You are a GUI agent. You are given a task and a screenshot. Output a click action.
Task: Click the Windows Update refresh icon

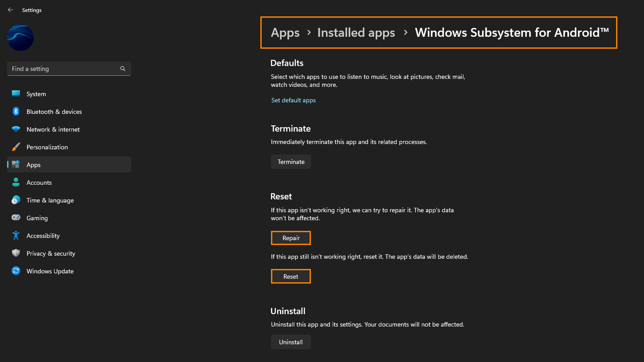(x=16, y=271)
